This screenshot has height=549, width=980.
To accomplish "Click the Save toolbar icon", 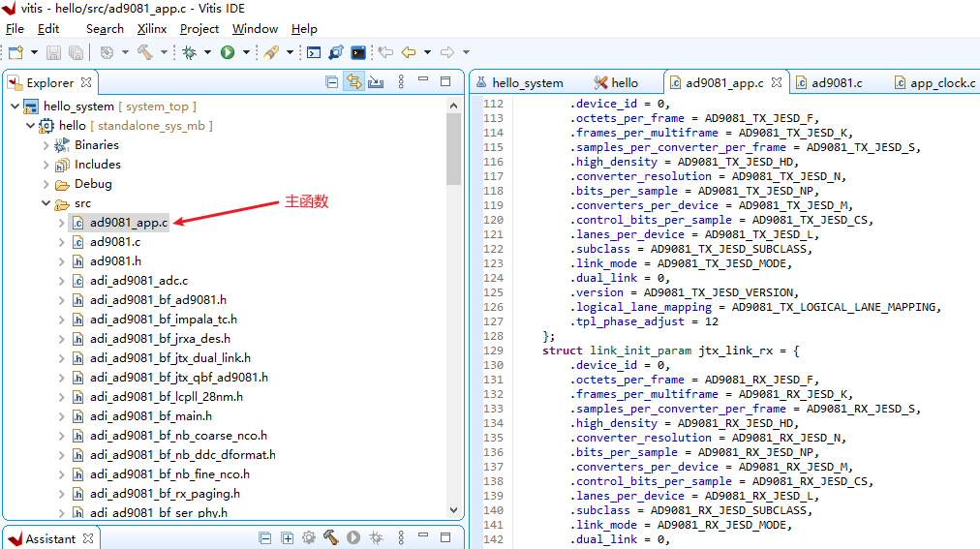I will (54, 52).
